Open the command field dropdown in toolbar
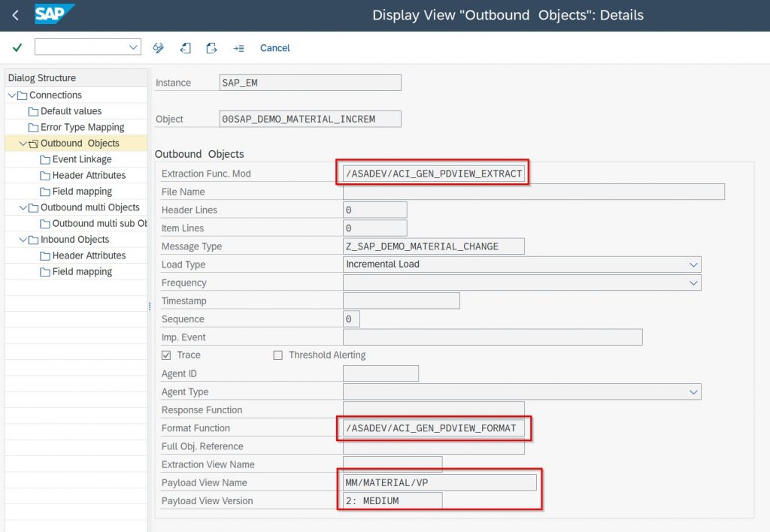Viewport: 770px width, 532px height. pos(134,47)
